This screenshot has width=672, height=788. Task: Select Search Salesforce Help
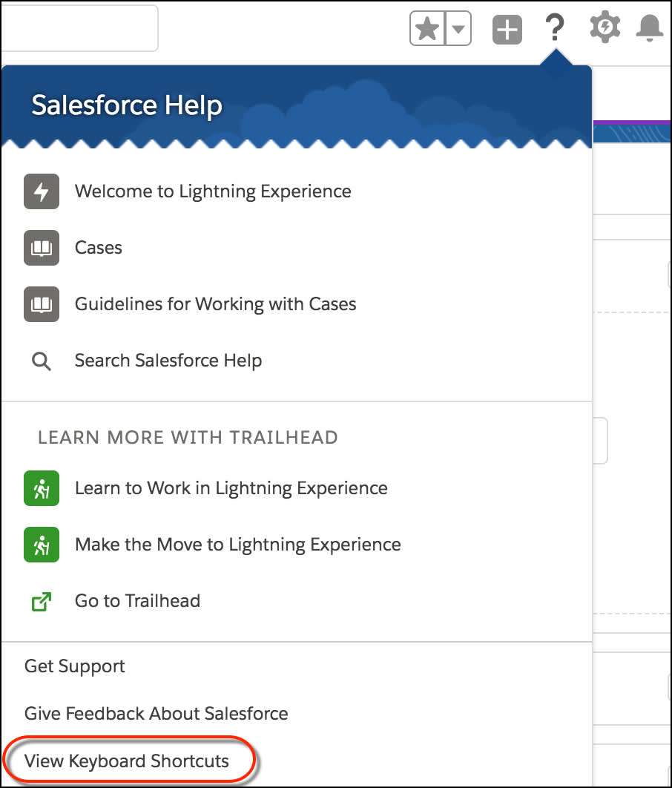[x=168, y=361]
